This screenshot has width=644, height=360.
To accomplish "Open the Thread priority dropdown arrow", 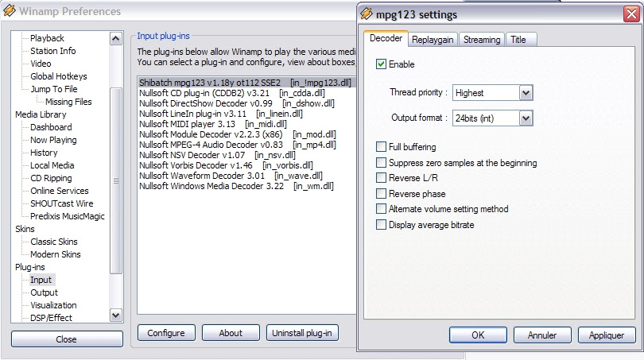I will pos(526,93).
